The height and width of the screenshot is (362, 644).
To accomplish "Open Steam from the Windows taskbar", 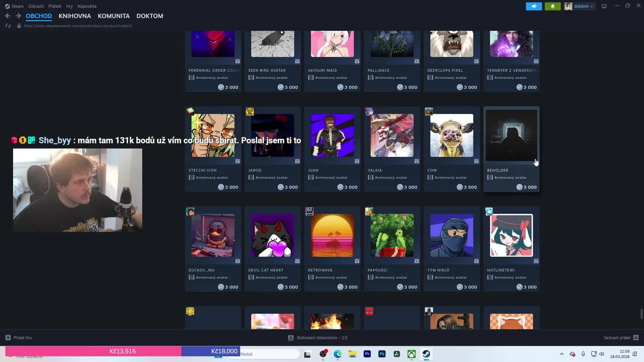I will coord(426,354).
